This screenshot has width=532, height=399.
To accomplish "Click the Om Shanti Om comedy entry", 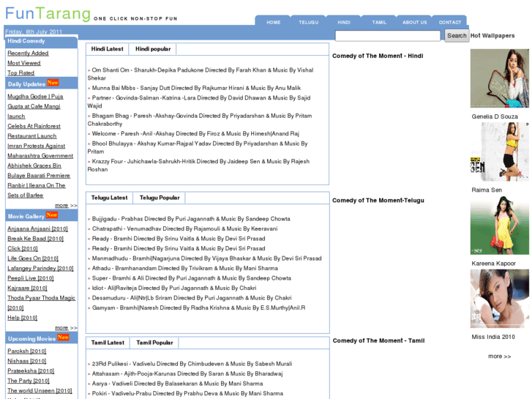I will 201,74.
